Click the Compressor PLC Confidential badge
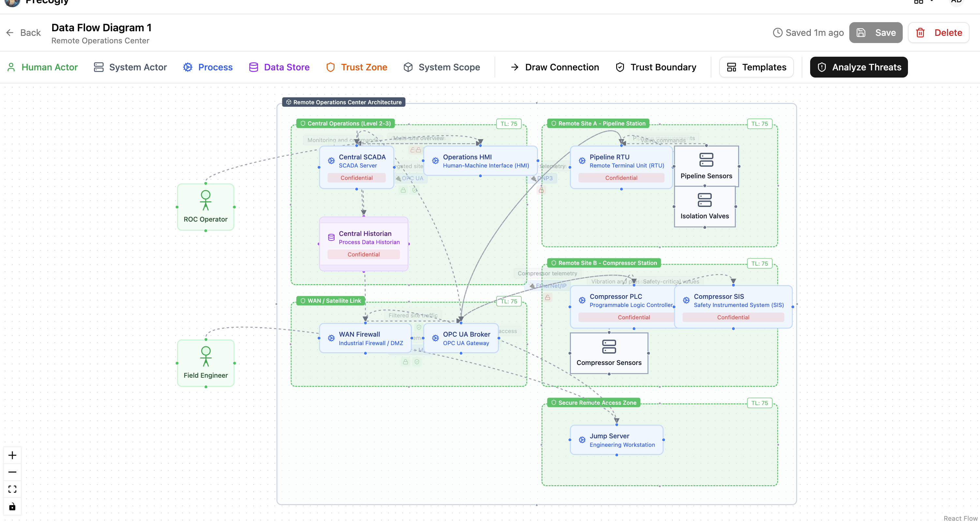Viewport: 980px width, 524px height. coord(634,317)
